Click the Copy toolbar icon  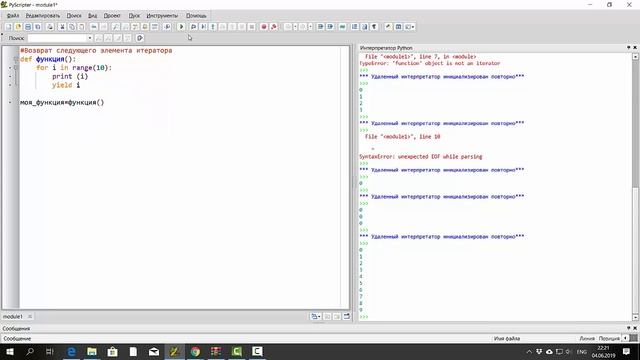(x=72, y=27)
